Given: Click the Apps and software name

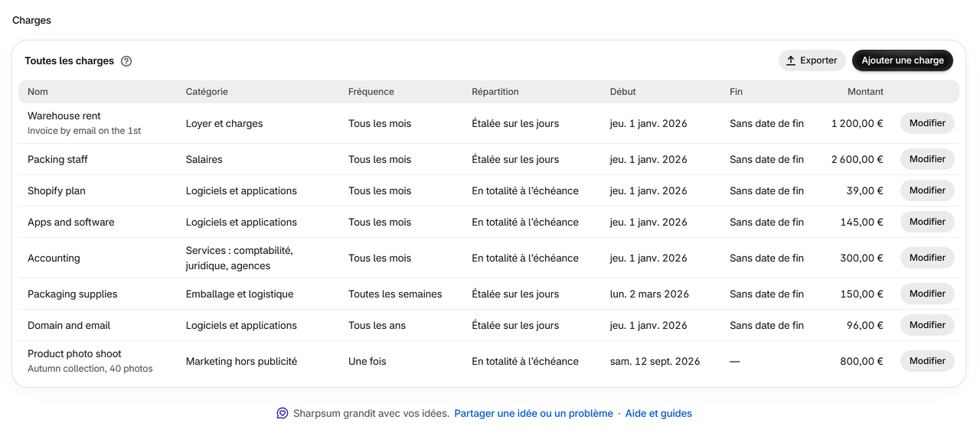Looking at the screenshot, I should (x=71, y=223).
